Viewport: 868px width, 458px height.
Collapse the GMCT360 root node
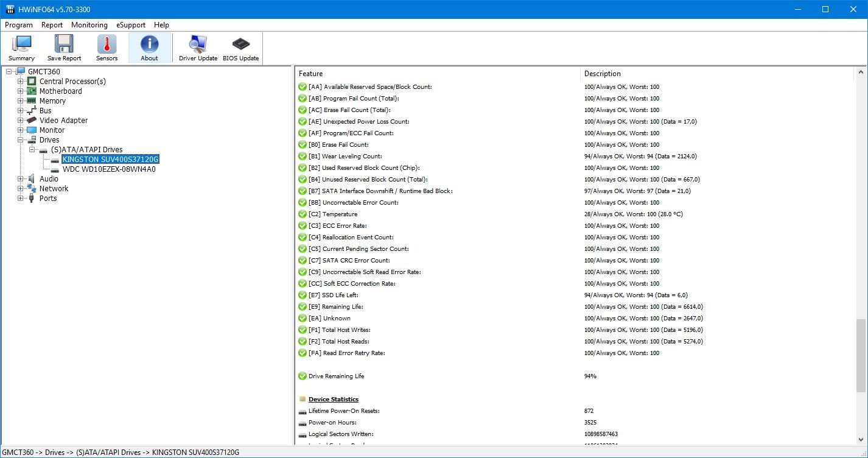(9, 72)
